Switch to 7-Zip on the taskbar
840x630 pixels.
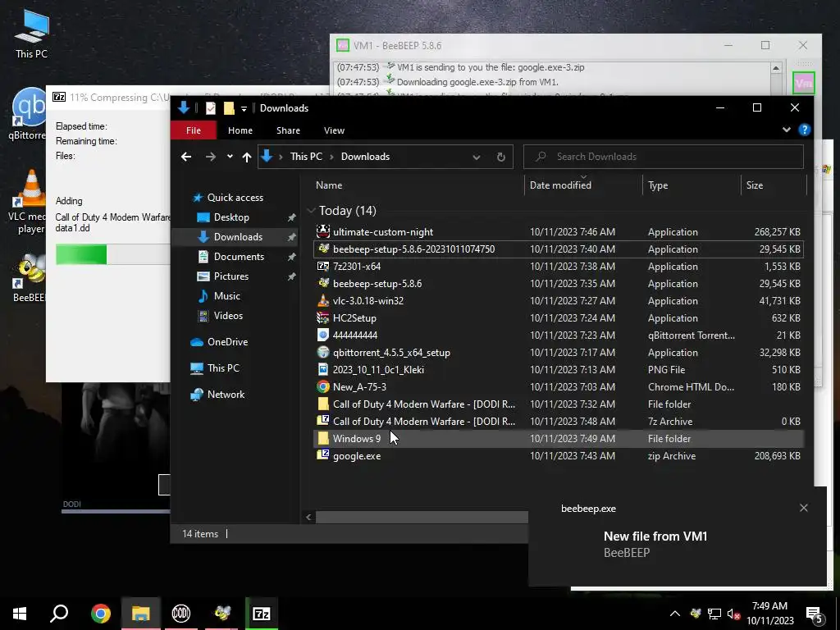[x=262, y=614]
